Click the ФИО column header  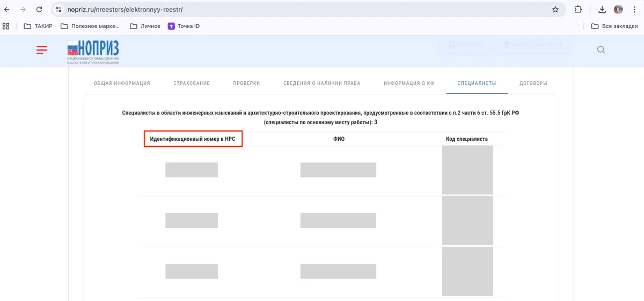338,139
